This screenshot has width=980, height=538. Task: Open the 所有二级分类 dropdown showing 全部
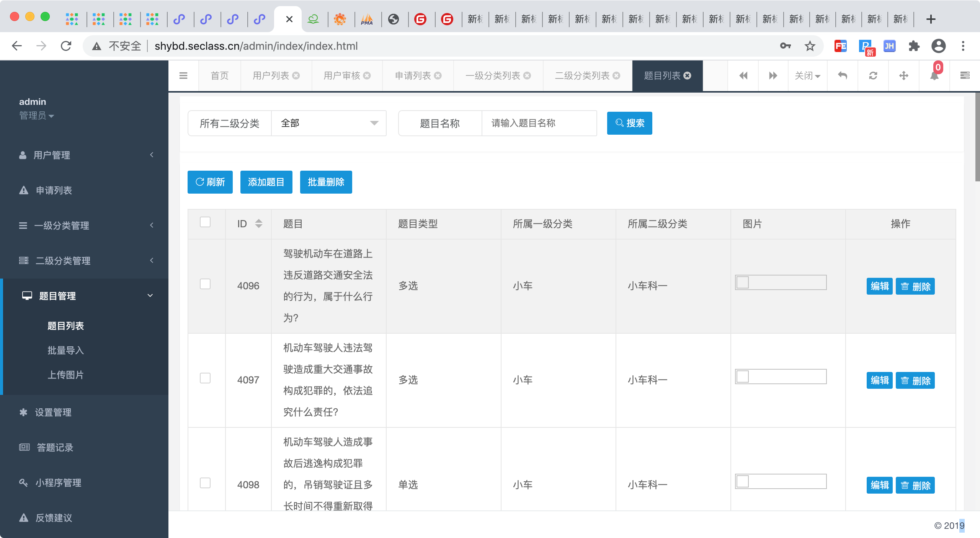(x=328, y=123)
